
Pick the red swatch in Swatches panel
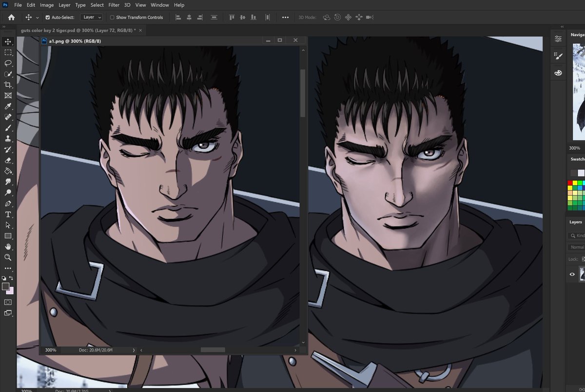tap(570, 183)
